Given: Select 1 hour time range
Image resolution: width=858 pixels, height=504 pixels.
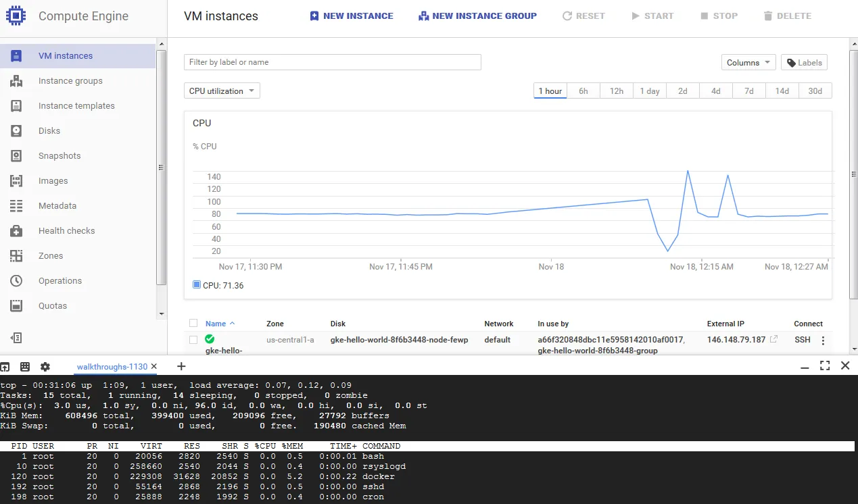Looking at the screenshot, I should [x=550, y=91].
